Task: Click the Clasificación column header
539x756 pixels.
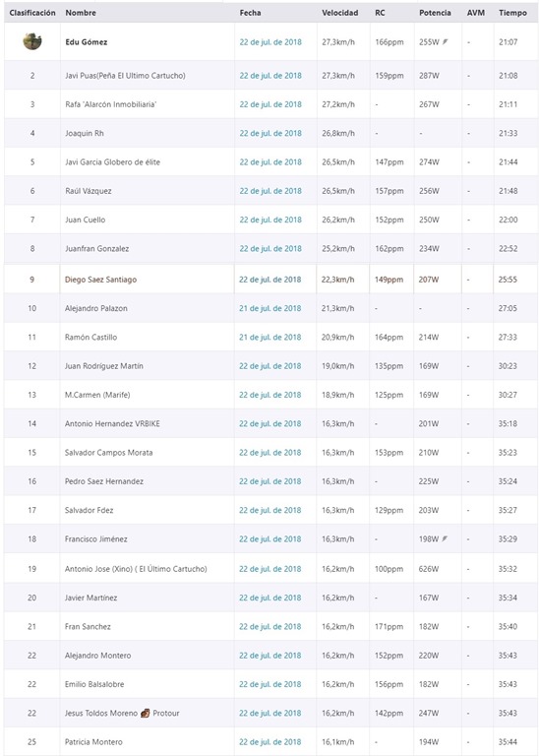Action: click(x=32, y=13)
